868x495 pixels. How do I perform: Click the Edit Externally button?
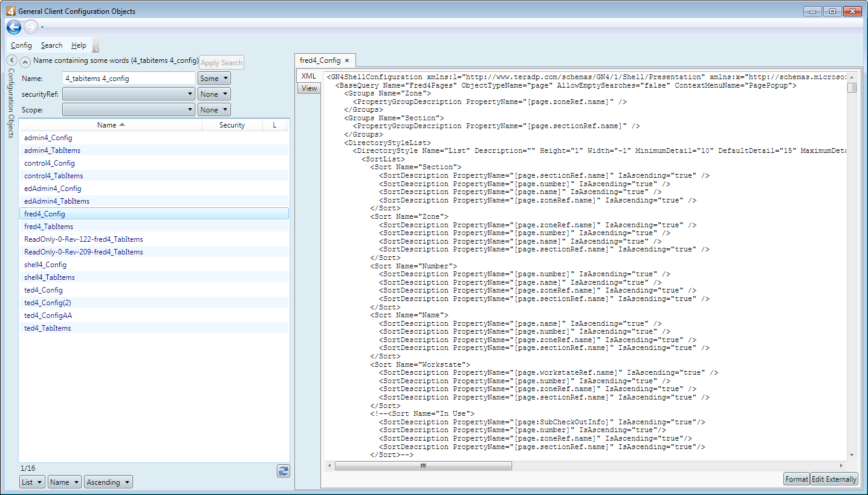coord(834,479)
